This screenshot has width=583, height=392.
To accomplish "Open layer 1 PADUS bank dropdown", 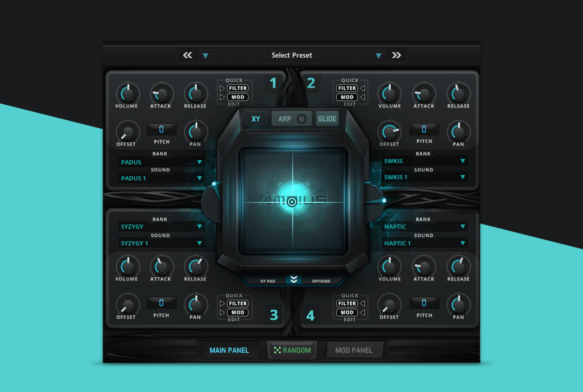I will [x=161, y=162].
